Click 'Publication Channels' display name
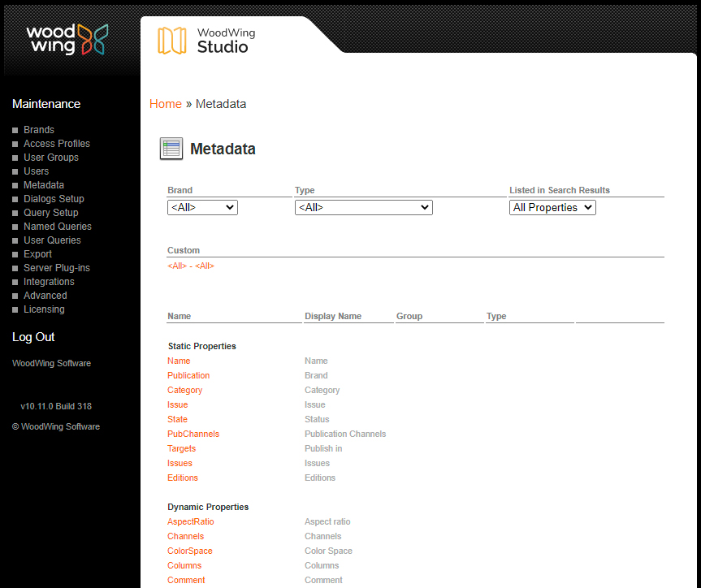 pos(345,435)
